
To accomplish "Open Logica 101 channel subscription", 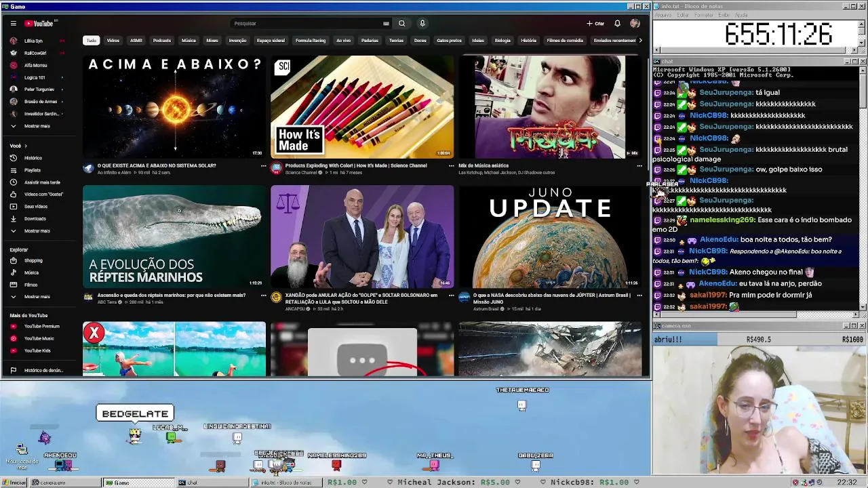I will (35, 77).
